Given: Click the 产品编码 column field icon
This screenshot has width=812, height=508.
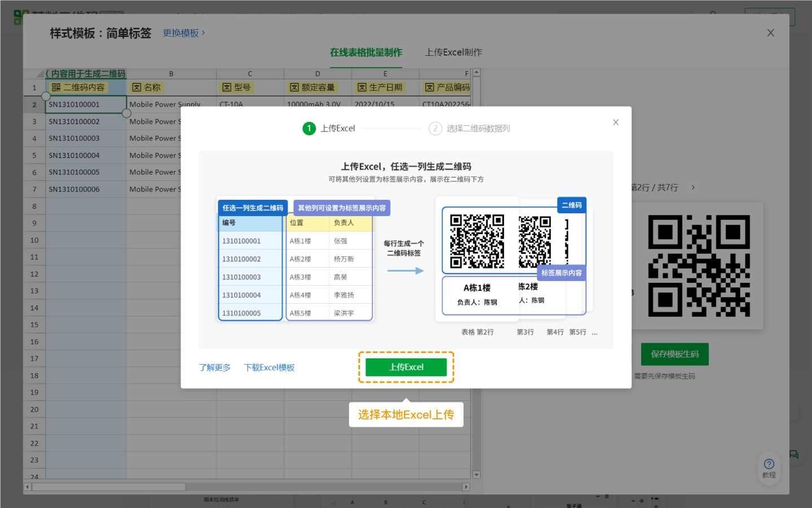Looking at the screenshot, I should coord(430,87).
